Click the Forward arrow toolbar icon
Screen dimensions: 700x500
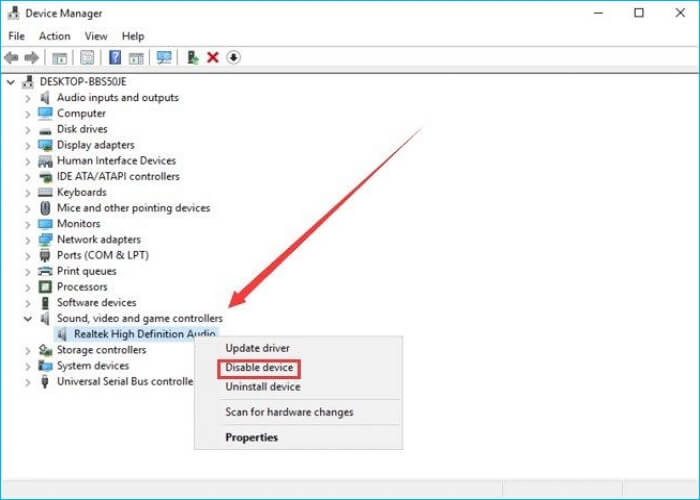pos(31,58)
